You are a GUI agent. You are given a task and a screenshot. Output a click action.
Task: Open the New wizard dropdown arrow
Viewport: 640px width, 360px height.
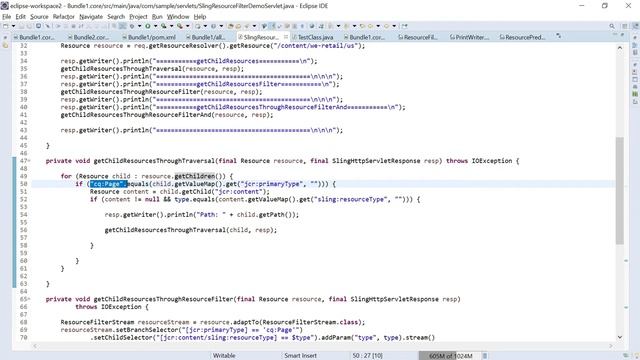click(x=13, y=26)
